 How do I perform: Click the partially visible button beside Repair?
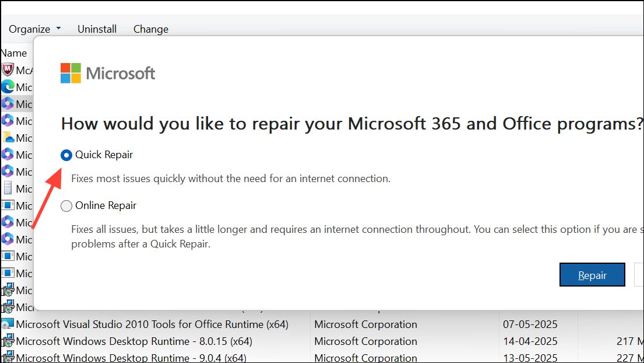click(x=639, y=275)
